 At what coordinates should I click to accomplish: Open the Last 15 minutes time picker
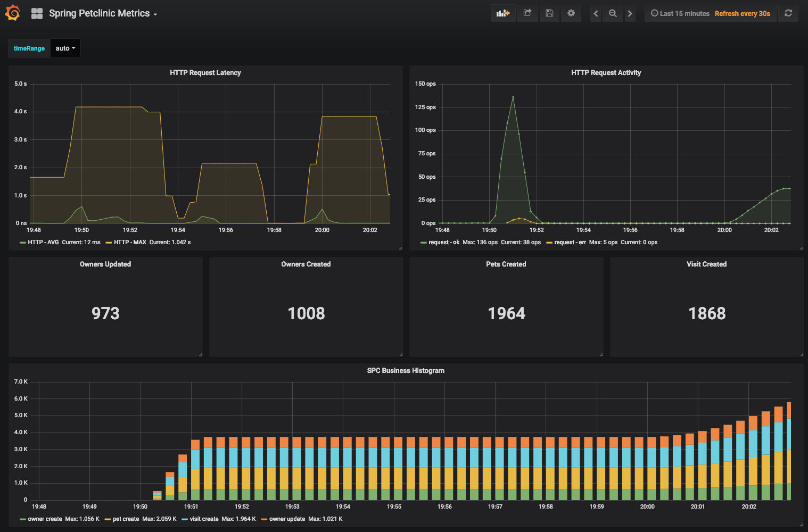[679, 13]
